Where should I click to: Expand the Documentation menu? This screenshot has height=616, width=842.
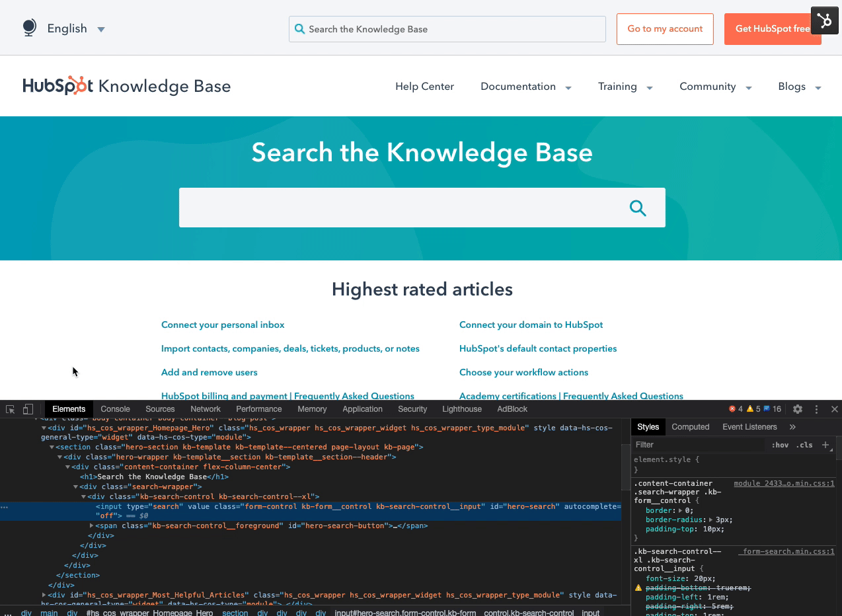point(526,87)
